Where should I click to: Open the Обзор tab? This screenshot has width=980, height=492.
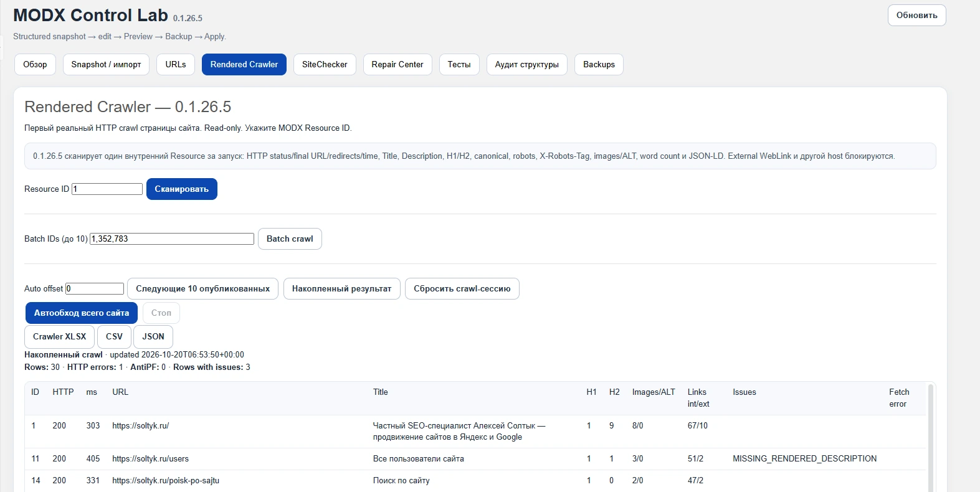pyautogui.click(x=35, y=64)
